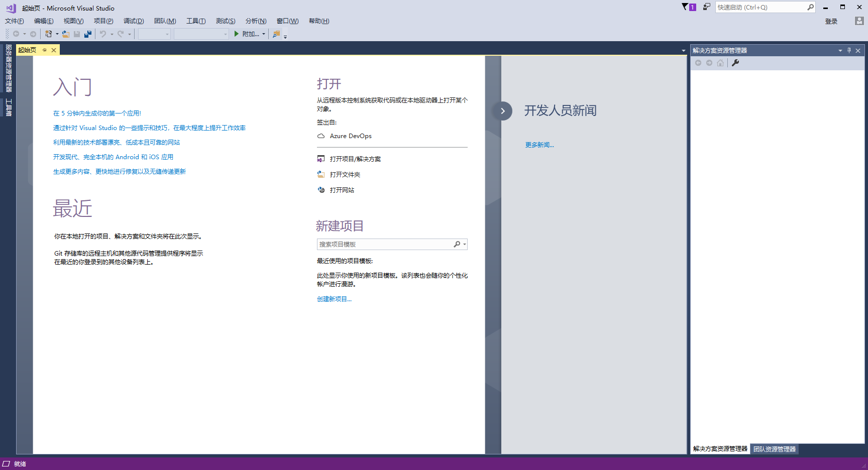Click 打开网站 link
Viewport: 868px width, 470px height.
coord(342,190)
